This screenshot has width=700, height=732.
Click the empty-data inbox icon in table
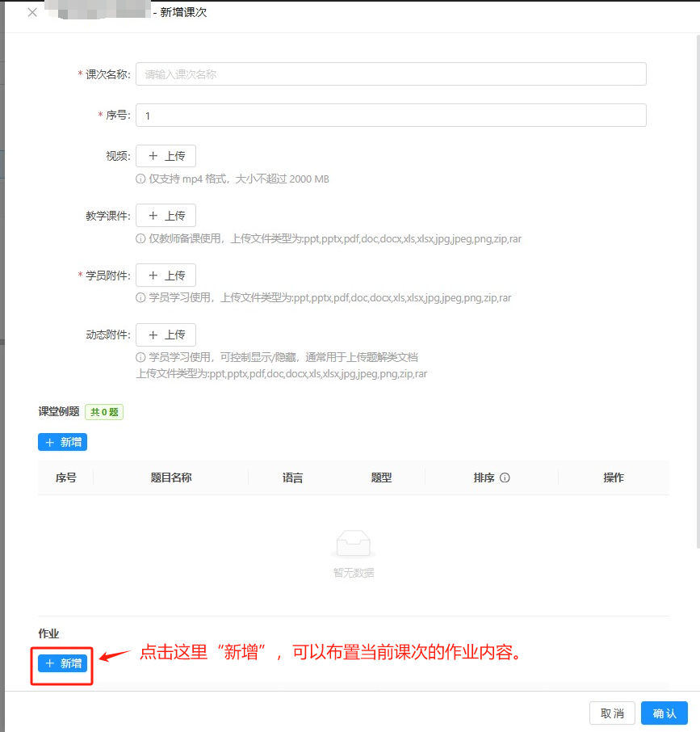pyautogui.click(x=354, y=545)
